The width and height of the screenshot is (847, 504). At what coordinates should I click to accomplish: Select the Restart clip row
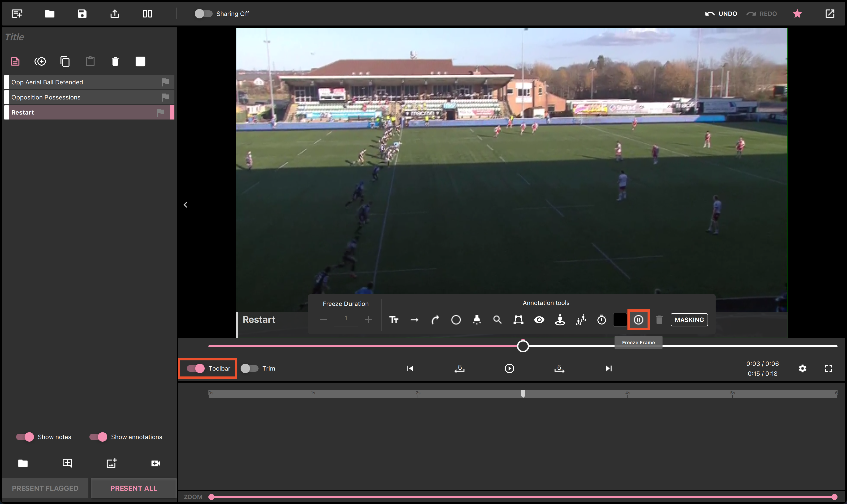(89, 112)
